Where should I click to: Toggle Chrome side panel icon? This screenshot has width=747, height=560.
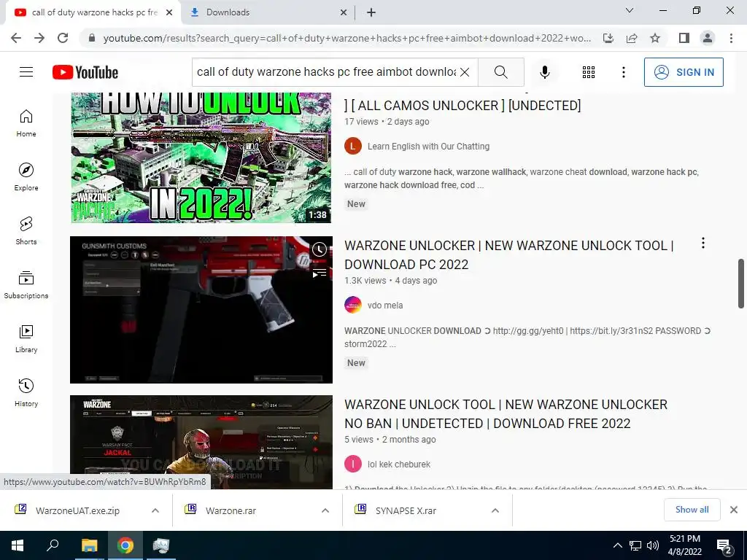[x=684, y=38]
